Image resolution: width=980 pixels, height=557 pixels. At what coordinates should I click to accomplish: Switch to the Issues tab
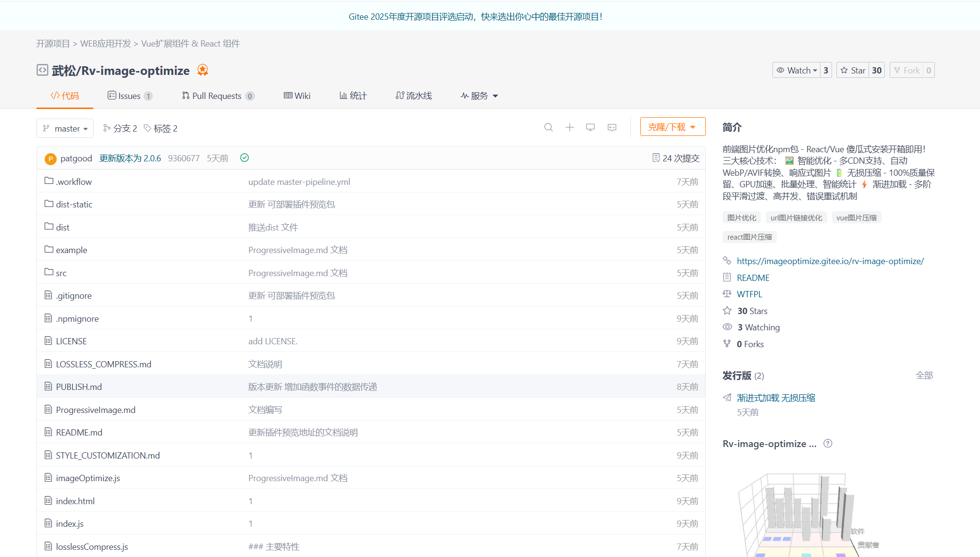[129, 96]
